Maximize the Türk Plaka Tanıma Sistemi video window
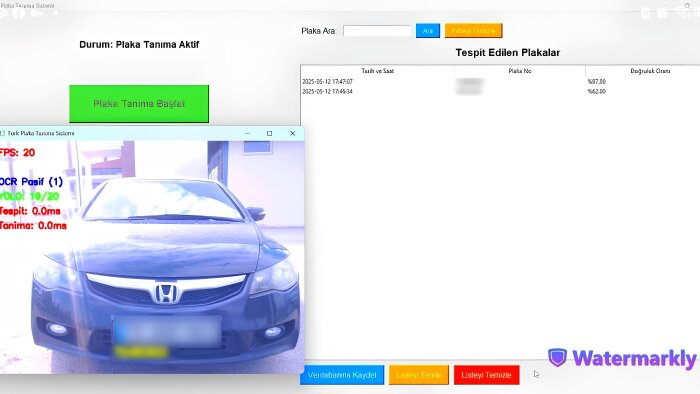Image resolution: width=700 pixels, height=394 pixels. 270,133
